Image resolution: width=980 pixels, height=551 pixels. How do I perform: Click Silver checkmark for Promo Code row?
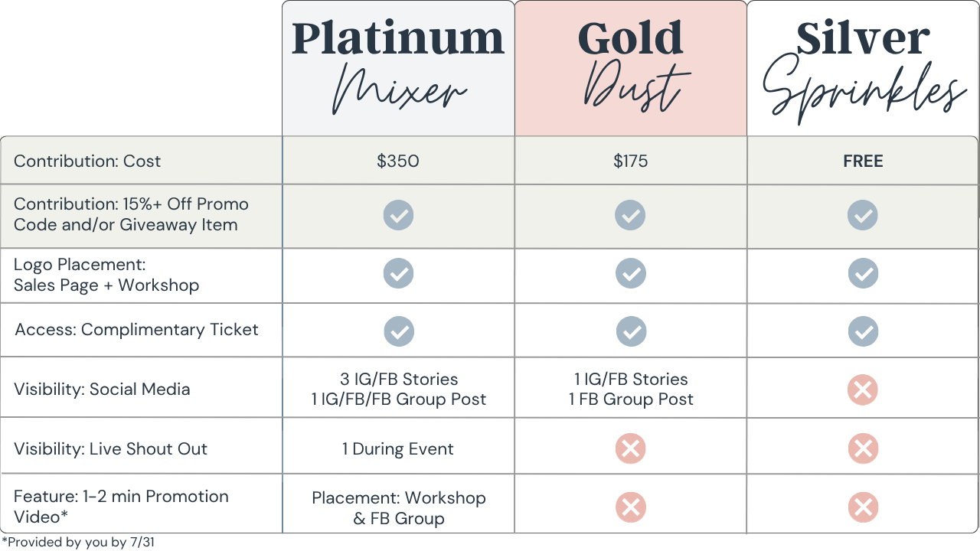863,216
